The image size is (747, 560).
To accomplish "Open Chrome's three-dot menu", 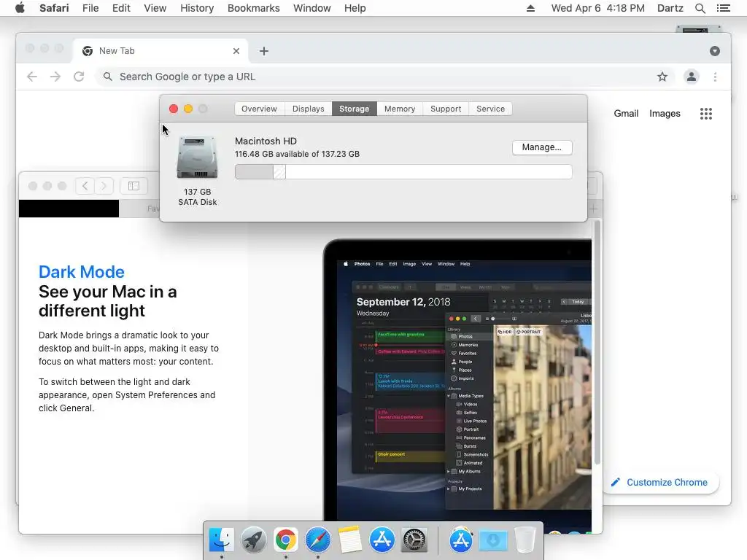I will [x=715, y=77].
